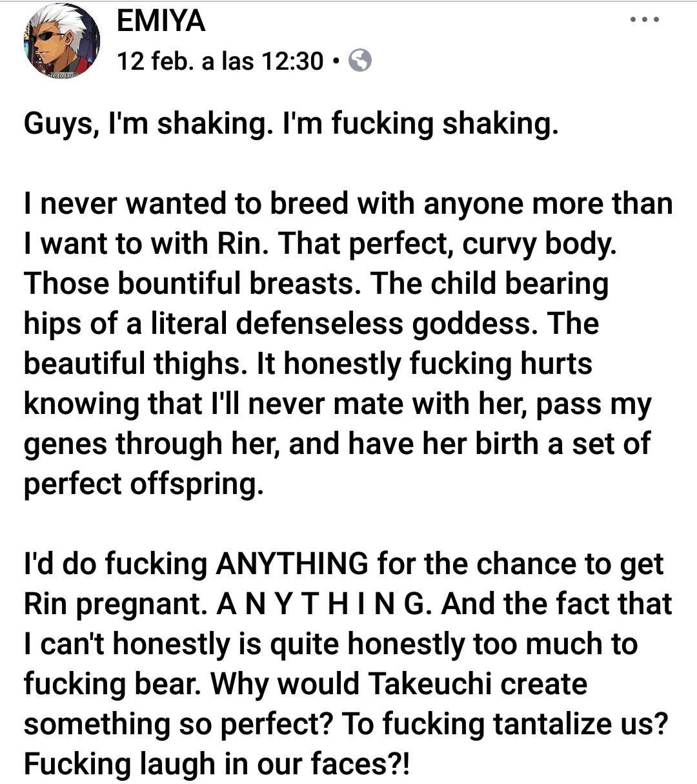Open the three-dot post options menu
This screenshot has width=697, height=784.
tap(645, 20)
